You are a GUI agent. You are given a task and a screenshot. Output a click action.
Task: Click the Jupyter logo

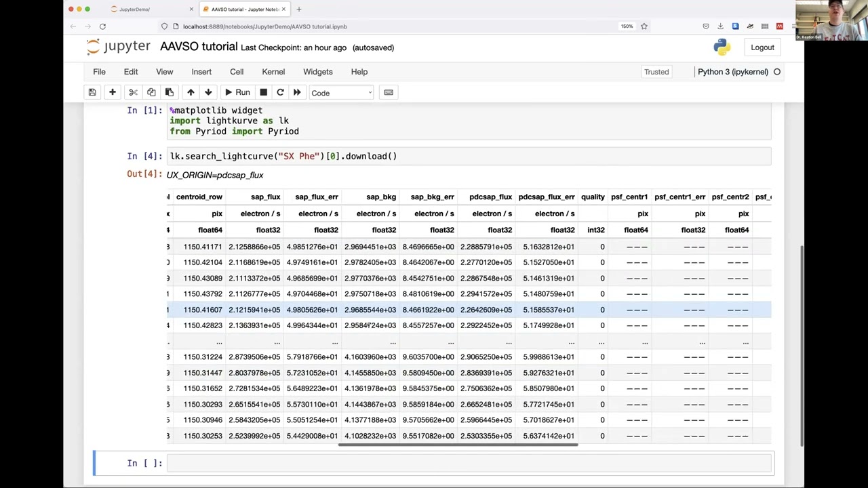119,47
